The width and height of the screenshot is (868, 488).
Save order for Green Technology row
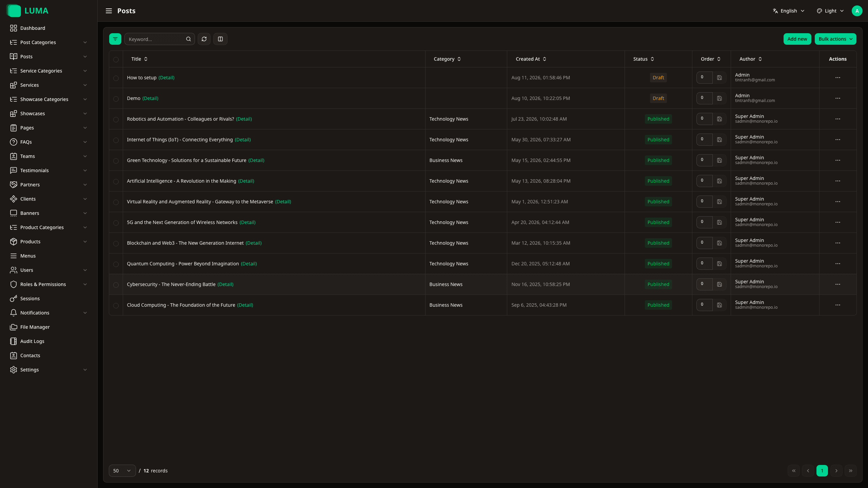point(719,160)
